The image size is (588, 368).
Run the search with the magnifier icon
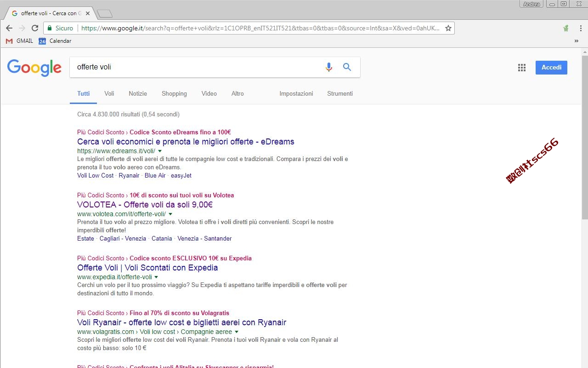(x=347, y=67)
